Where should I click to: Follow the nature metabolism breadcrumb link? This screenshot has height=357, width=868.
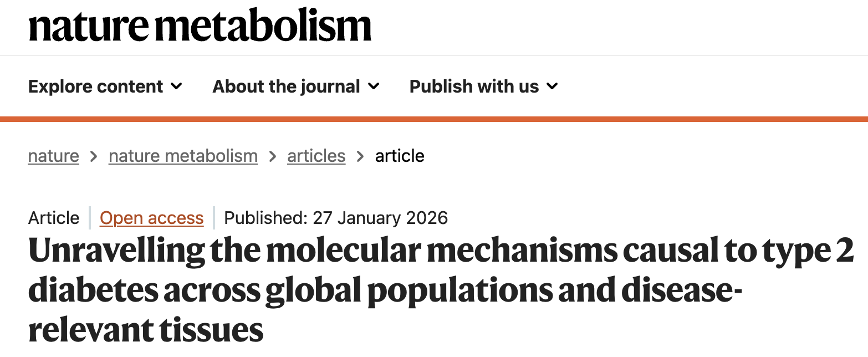coord(183,156)
